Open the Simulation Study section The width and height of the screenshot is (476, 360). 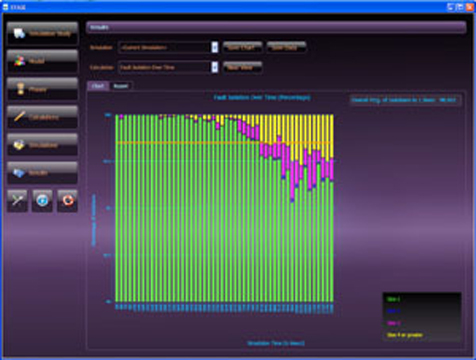pos(42,33)
